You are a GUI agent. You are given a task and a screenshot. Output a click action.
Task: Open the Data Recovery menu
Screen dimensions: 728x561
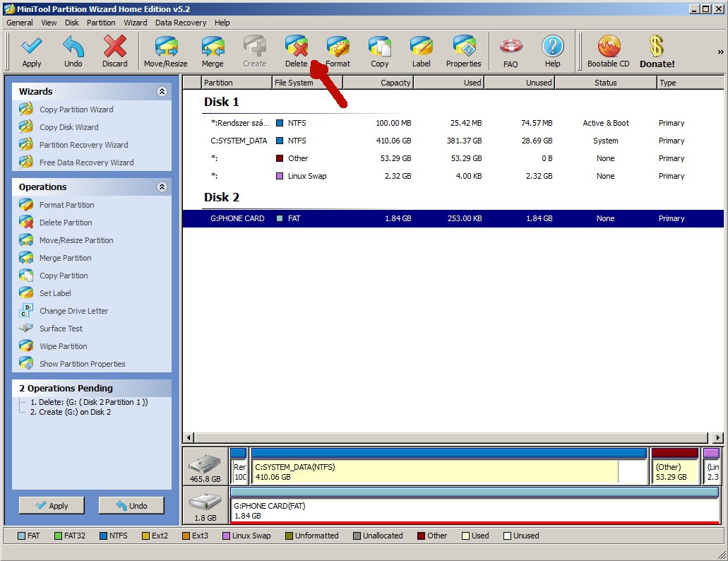pos(181,23)
